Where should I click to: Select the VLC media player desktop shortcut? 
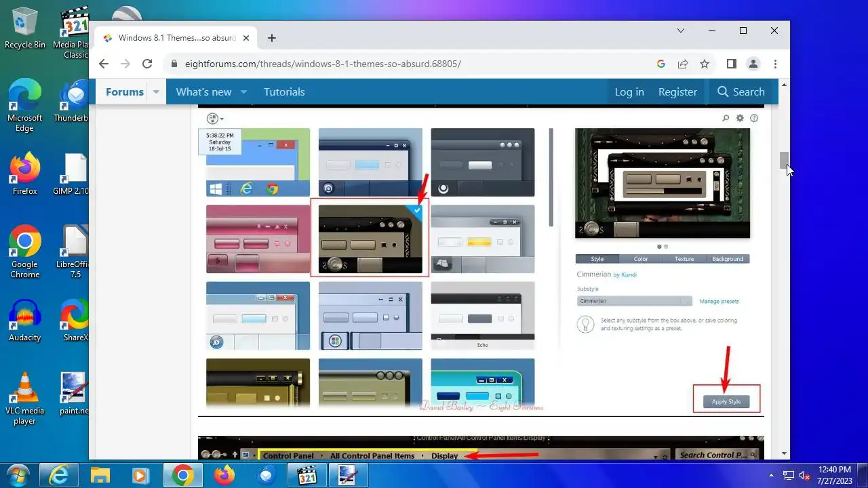click(x=25, y=399)
